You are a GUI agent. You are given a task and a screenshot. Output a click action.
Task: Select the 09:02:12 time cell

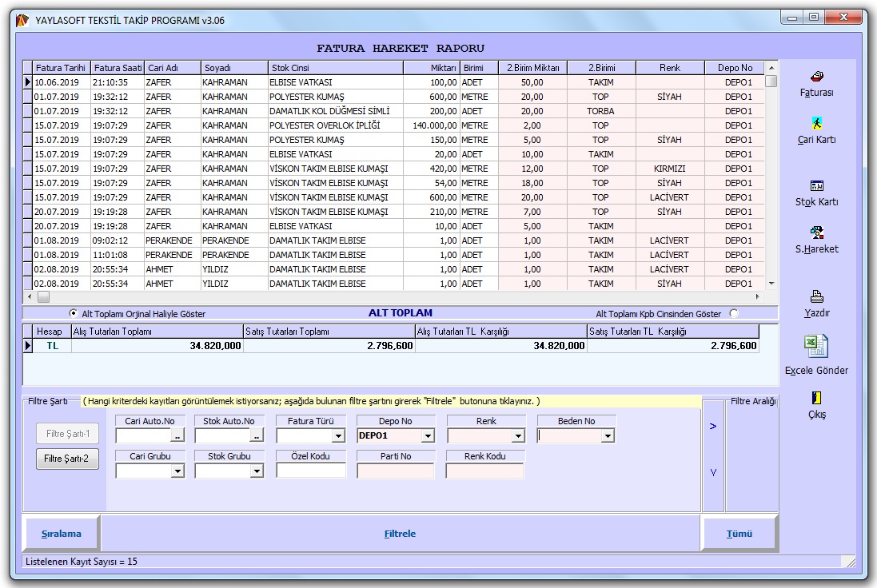(118, 241)
